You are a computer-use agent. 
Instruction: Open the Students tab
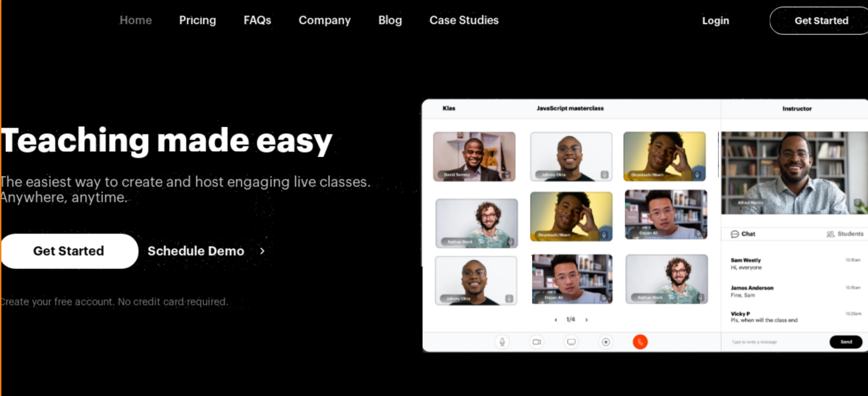tap(845, 234)
